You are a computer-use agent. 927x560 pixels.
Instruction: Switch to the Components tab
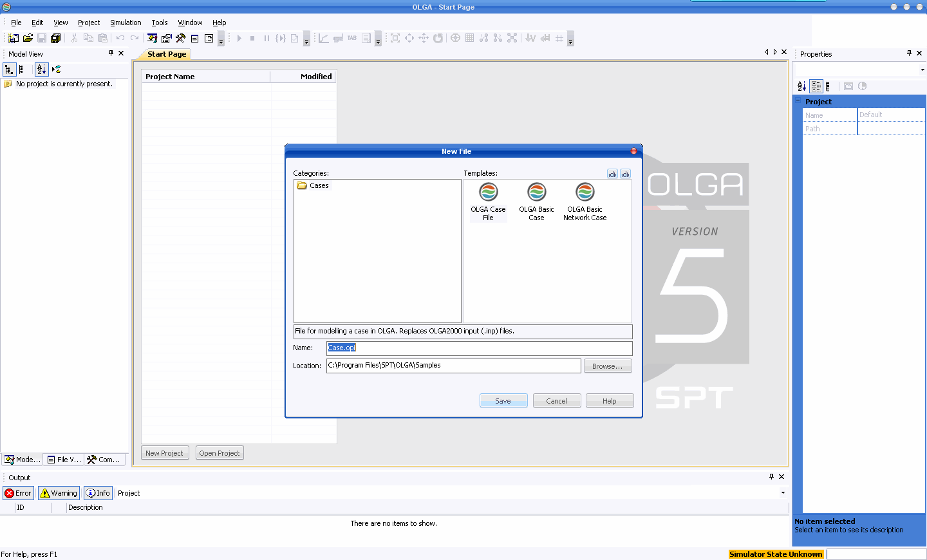(104, 460)
